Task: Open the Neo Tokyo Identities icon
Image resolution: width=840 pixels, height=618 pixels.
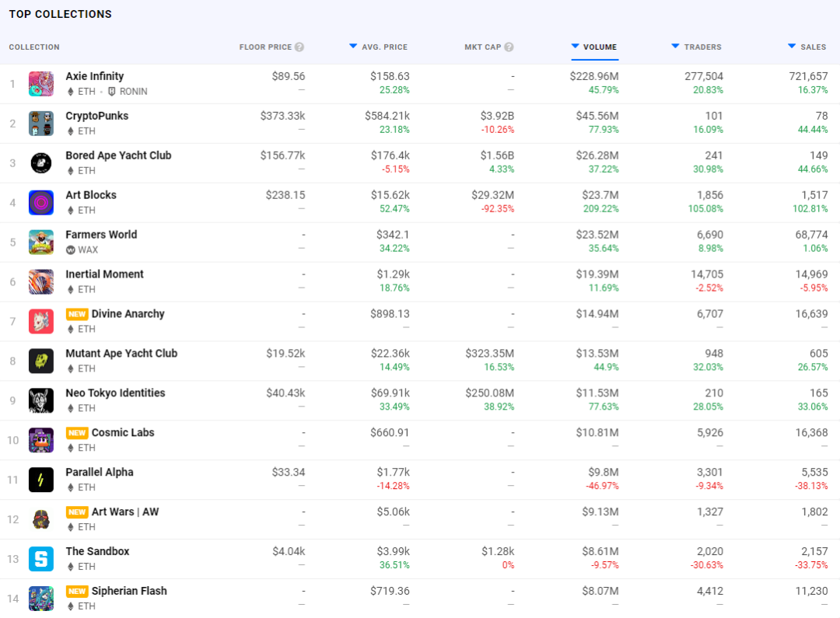Action: coord(41,401)
